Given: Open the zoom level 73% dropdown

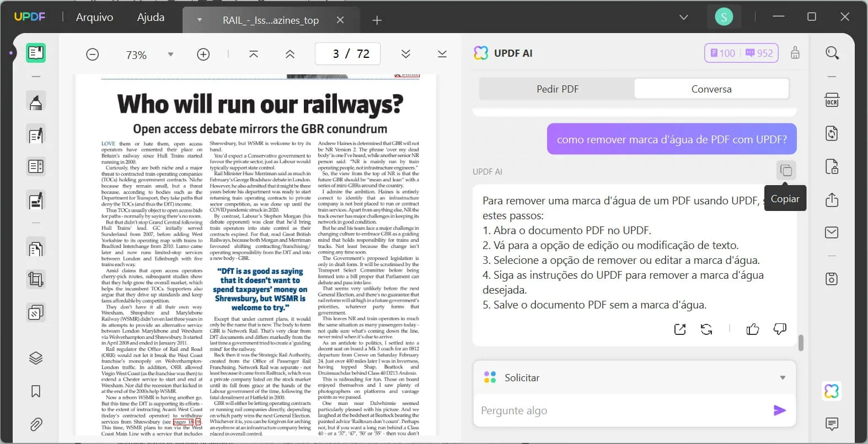Looking at the screenshot, I should click(x=170, y=55).
